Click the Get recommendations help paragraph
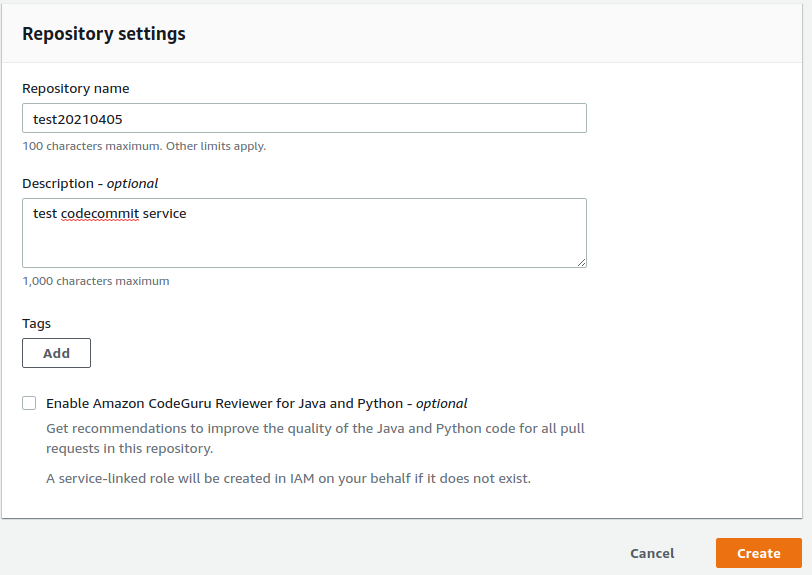Viewport: 812px width, 575px height. coord(315,438)
